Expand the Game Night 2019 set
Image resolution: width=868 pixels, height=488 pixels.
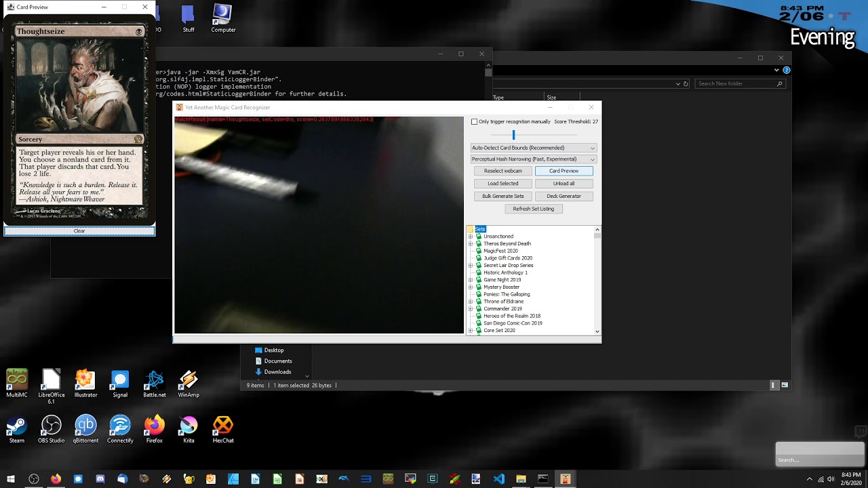click(x=471, y=280)
